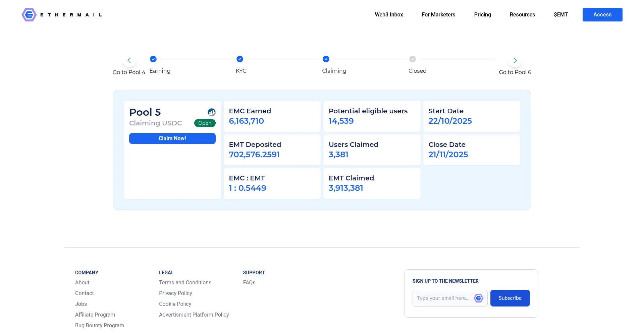The width and height of the screenshot is (644, 333).
Task: Select the Claiming step checkmark
Action: (326, 59)
